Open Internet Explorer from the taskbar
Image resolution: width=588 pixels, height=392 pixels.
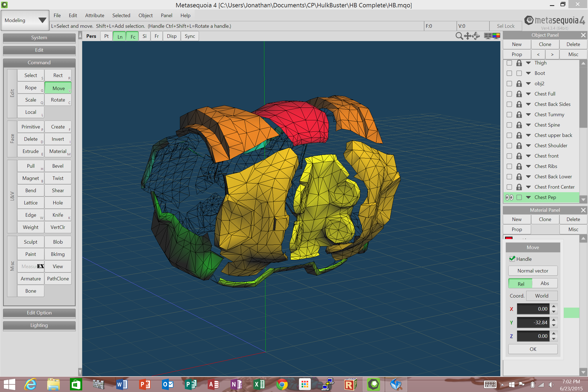pyautogui.click(x=30, y=384)
